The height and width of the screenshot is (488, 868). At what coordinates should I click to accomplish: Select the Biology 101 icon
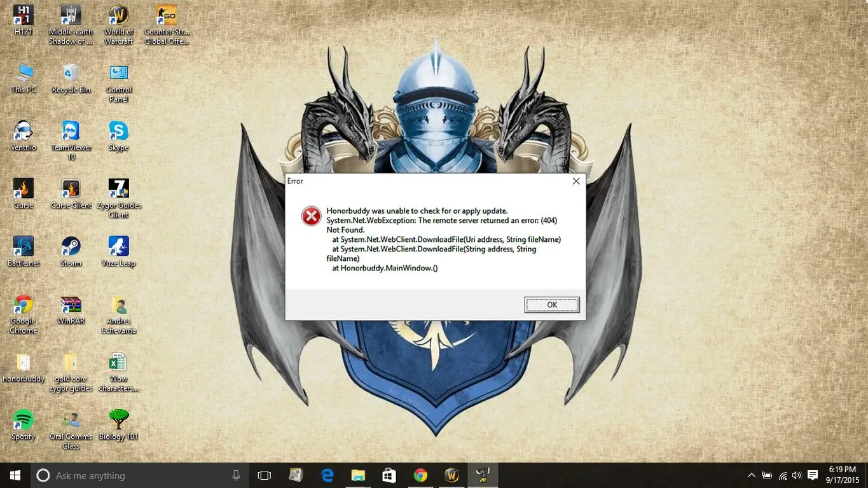[119, 425]
